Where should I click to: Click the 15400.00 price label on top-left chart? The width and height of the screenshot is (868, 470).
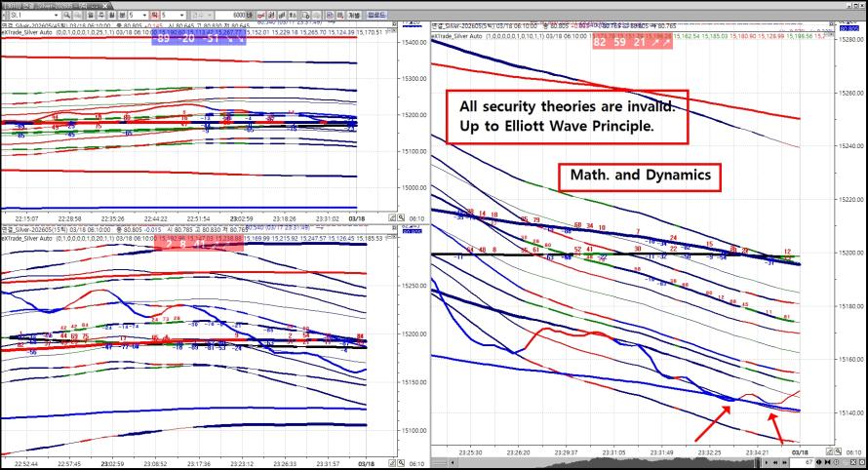tap(414, 42)
